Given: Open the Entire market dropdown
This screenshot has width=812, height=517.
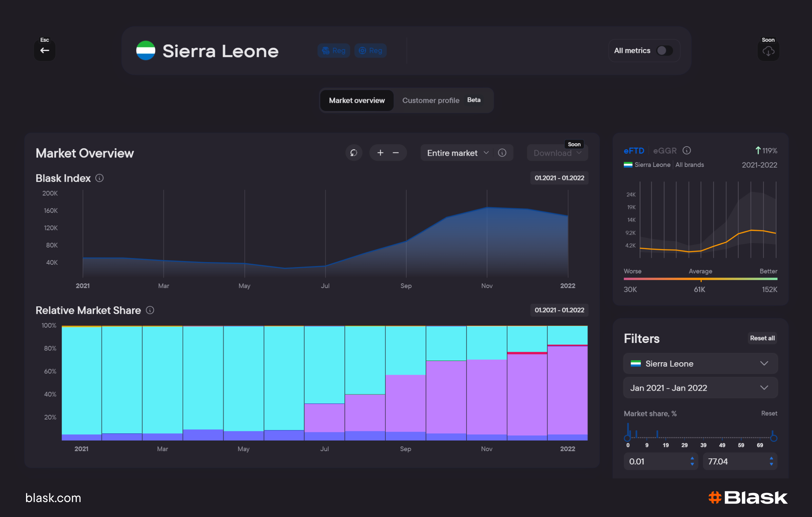Looking at the screenshot, I should click(x=457, y=153).
